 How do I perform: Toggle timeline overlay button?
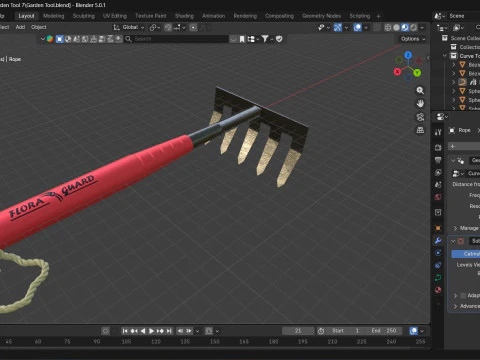(x=414, y=331)
